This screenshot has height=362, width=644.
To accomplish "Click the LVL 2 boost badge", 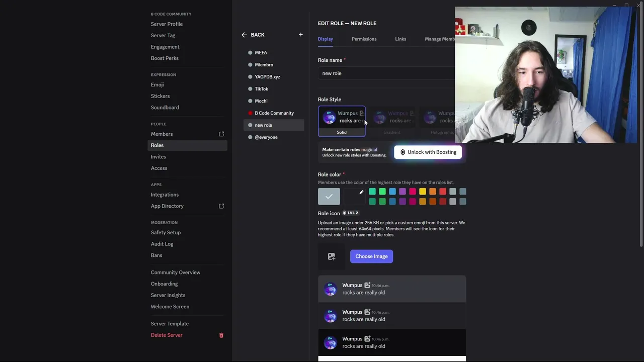I will tap(351, 213).
